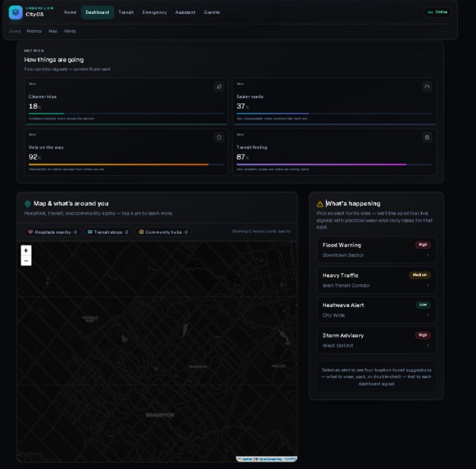Select the Dashboard nav tab
This screenshot has width=476, height=469.
97,12
